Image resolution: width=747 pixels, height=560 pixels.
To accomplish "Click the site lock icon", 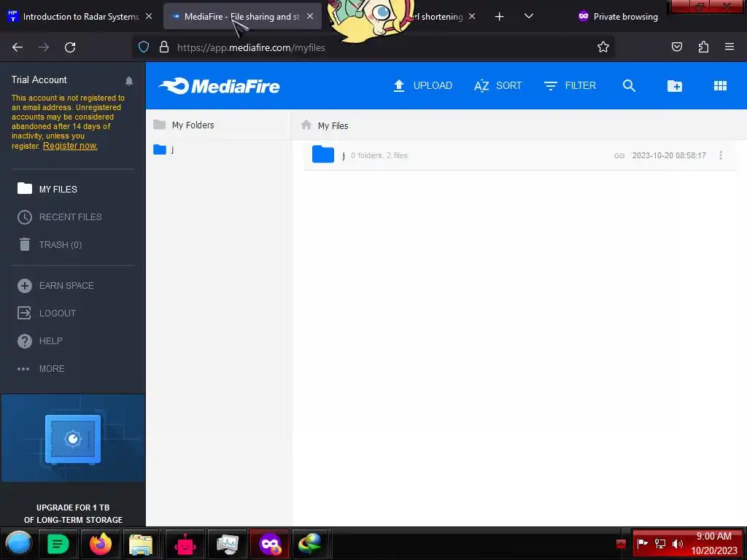I will (x=164, y=47).
